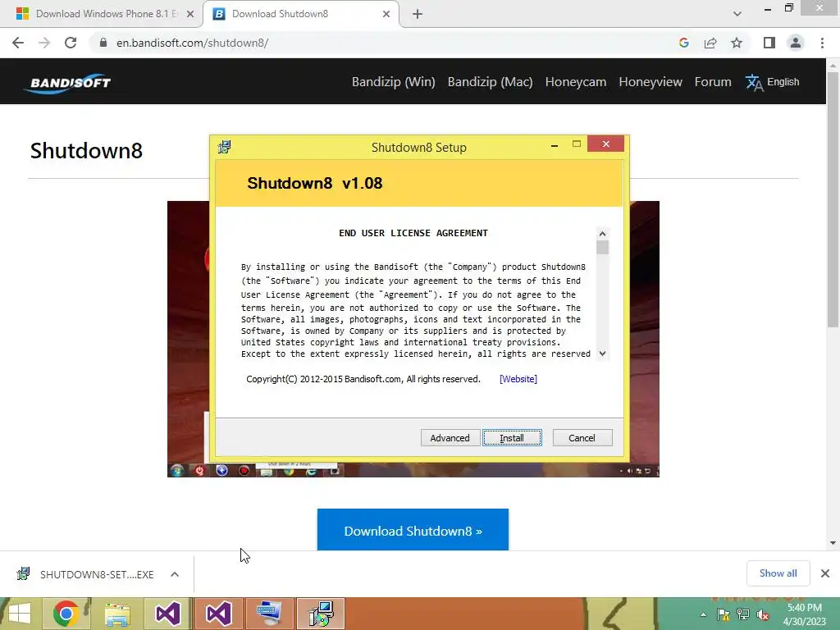This screenshot has height=630, width=840.
Task: Click the site lock icon
Action: pos(103,43)
